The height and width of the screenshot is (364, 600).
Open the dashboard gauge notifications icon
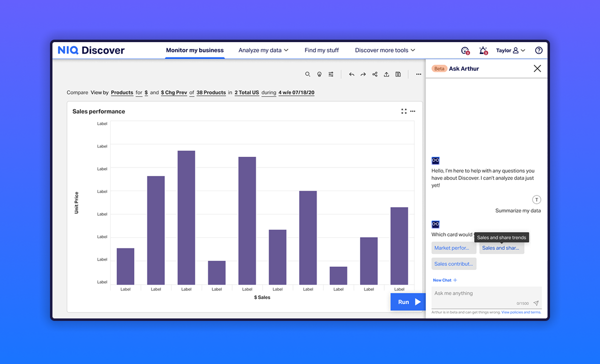[465, 50]
